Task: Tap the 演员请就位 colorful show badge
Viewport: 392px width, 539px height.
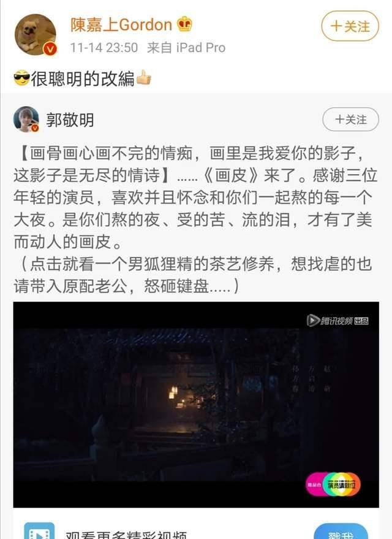Action: tap(333, 484)
